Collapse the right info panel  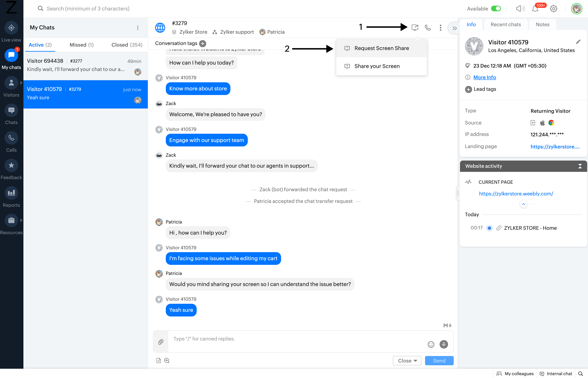[x=454, y=28]
